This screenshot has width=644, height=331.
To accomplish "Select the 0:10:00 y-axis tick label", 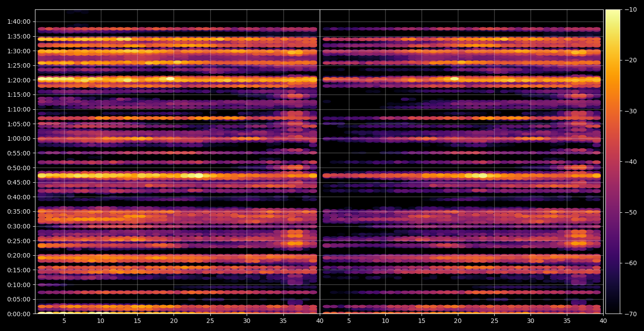I will 19,284.
